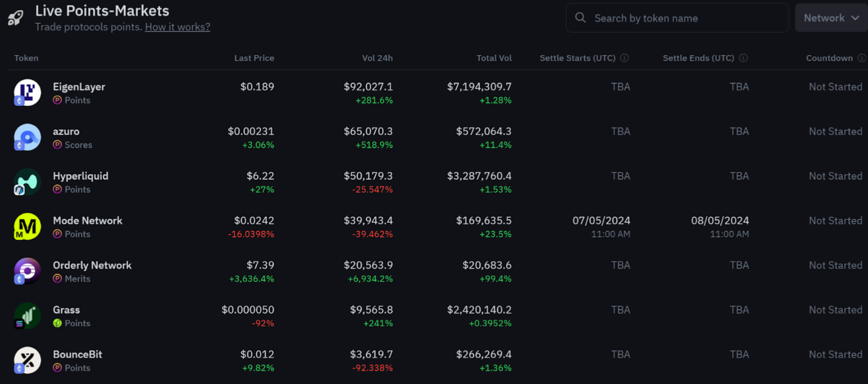
Task: Click the Grass -92% price change
Action: 263,323
